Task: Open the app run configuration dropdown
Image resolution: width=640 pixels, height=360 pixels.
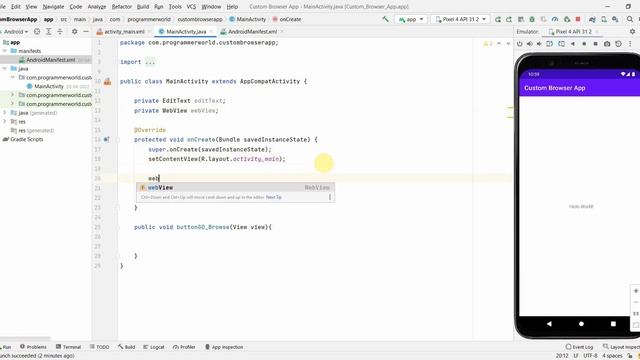Action: coord(411,19)
